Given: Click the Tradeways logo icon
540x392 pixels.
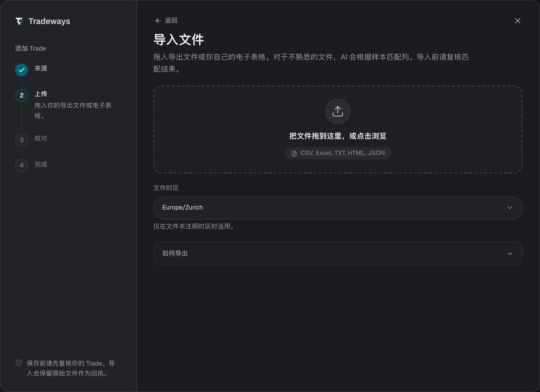Looking at the screenshot, I should (x=19, y=21).
